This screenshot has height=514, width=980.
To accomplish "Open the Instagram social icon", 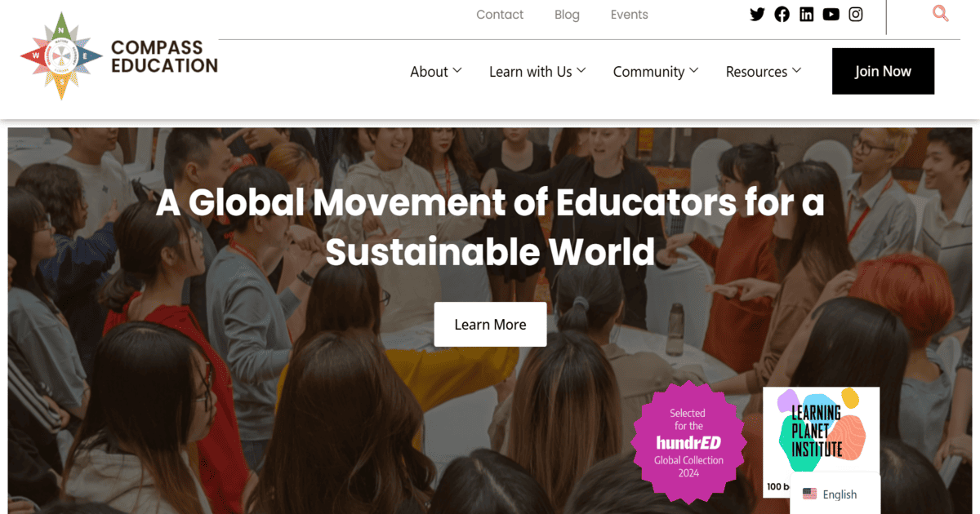I will [855, 14].
